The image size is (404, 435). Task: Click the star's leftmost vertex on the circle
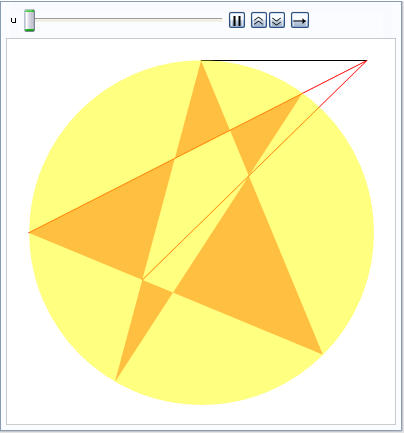click(29, 232)
